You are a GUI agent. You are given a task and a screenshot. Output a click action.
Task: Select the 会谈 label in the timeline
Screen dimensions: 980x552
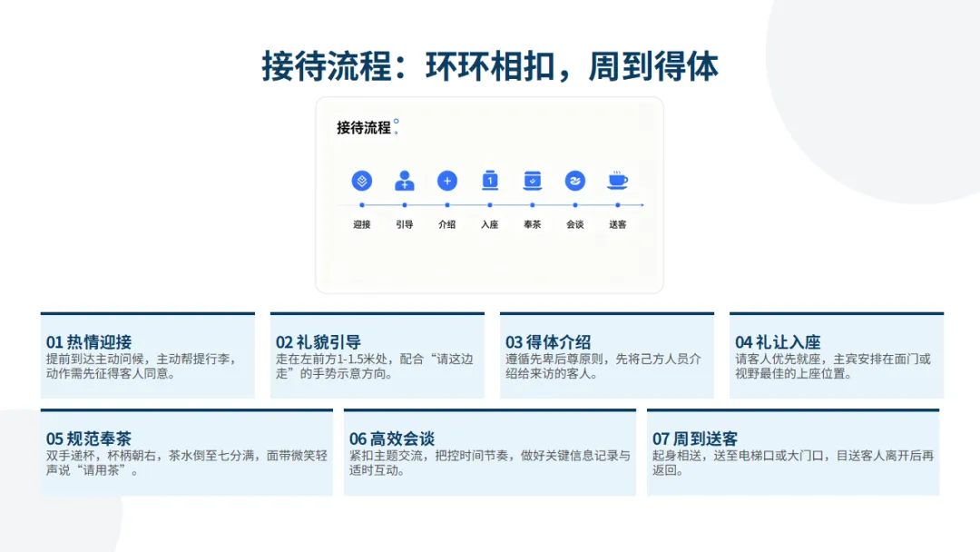pos(575,224)
